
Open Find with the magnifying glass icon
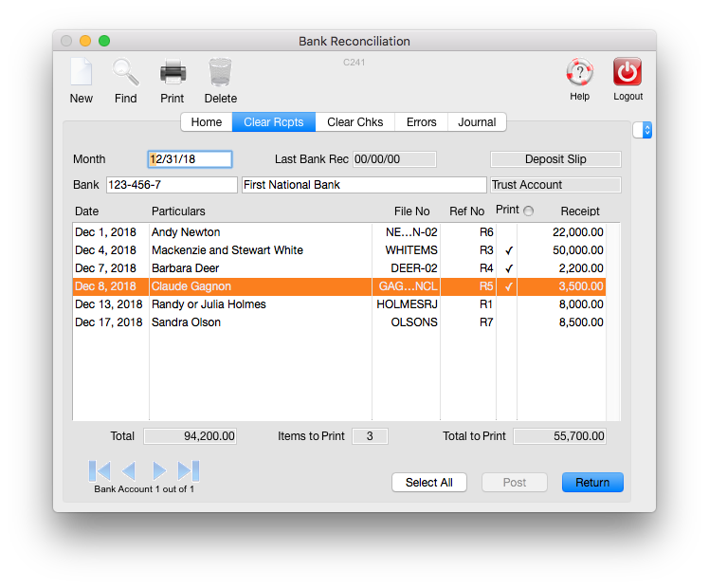125,73
